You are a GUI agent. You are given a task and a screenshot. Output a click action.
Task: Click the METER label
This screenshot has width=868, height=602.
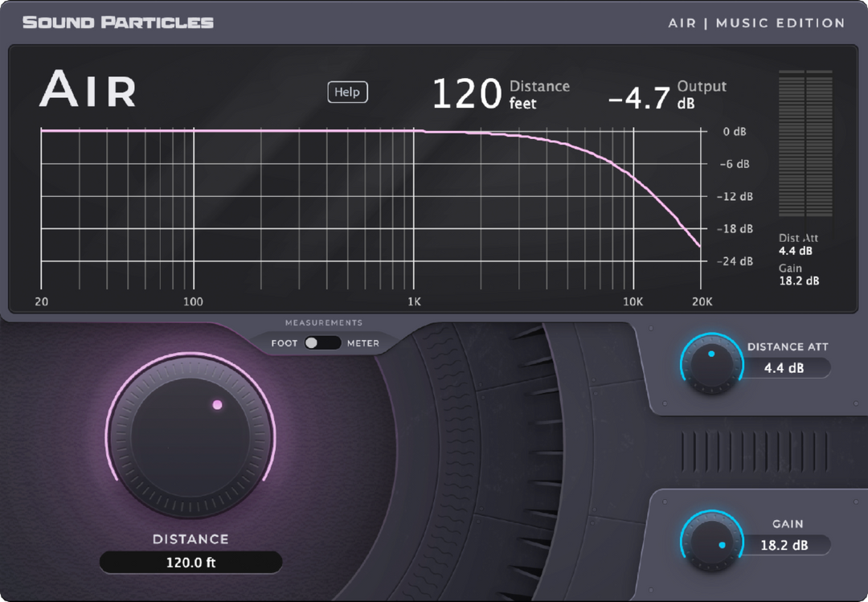(363, 343)
